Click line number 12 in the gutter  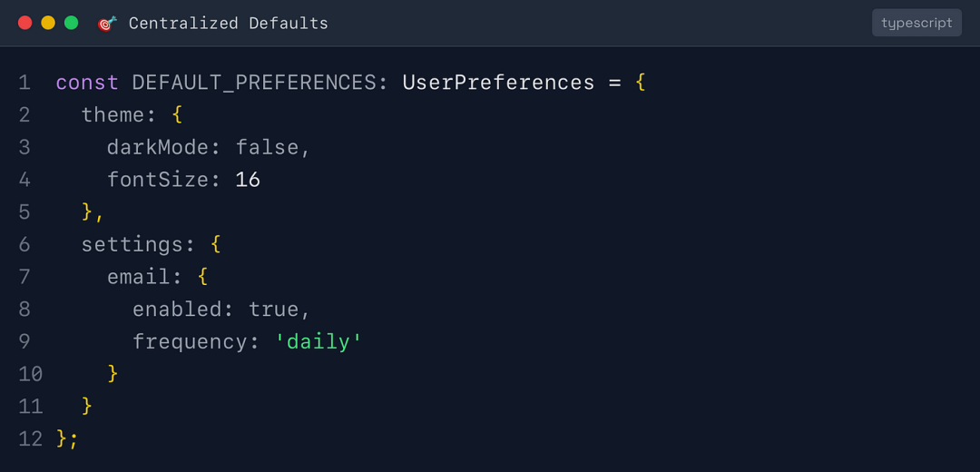click(x=30, y=438)
